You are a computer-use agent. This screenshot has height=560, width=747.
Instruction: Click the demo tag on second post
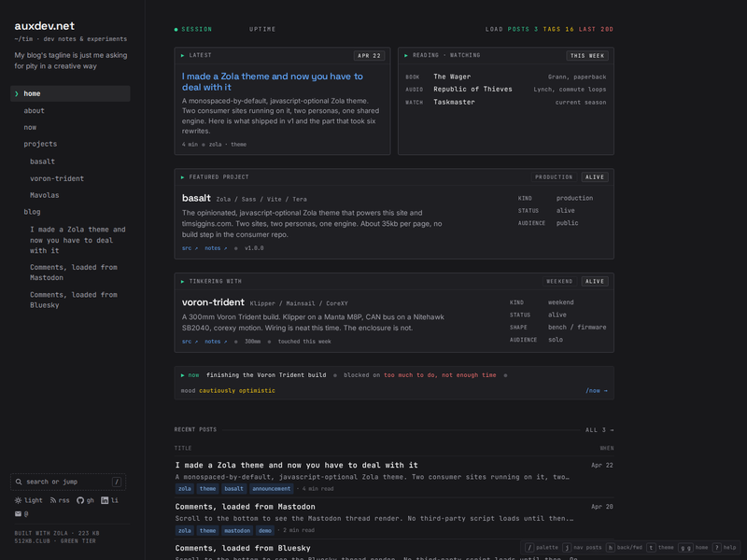coord(265,530)
